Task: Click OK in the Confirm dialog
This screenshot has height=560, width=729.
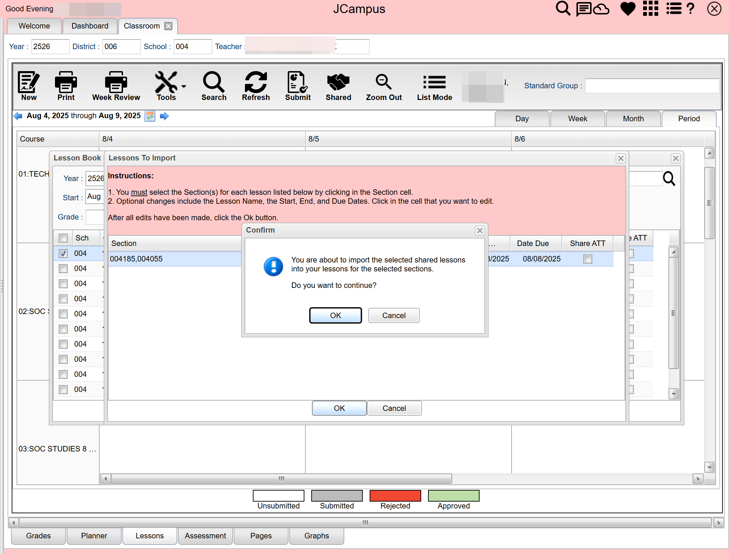Action: pos(335,315)
